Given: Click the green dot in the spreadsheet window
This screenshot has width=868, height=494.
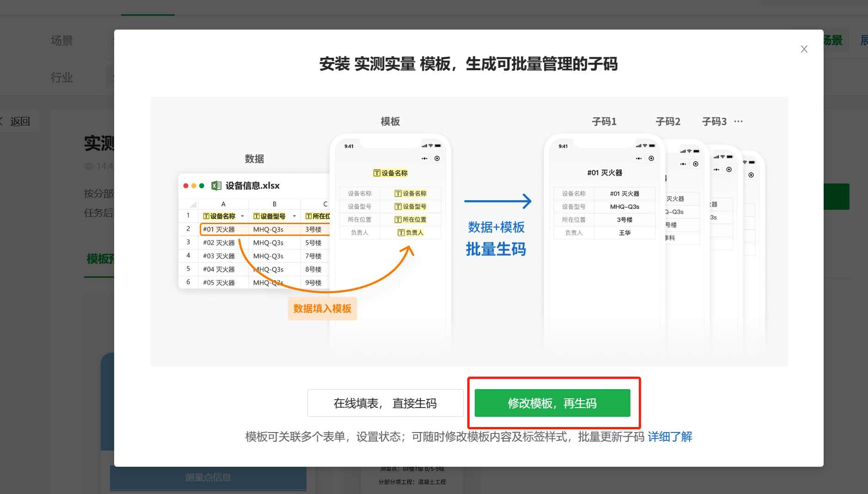Looking at the screenshot, I should click(202, 186).
